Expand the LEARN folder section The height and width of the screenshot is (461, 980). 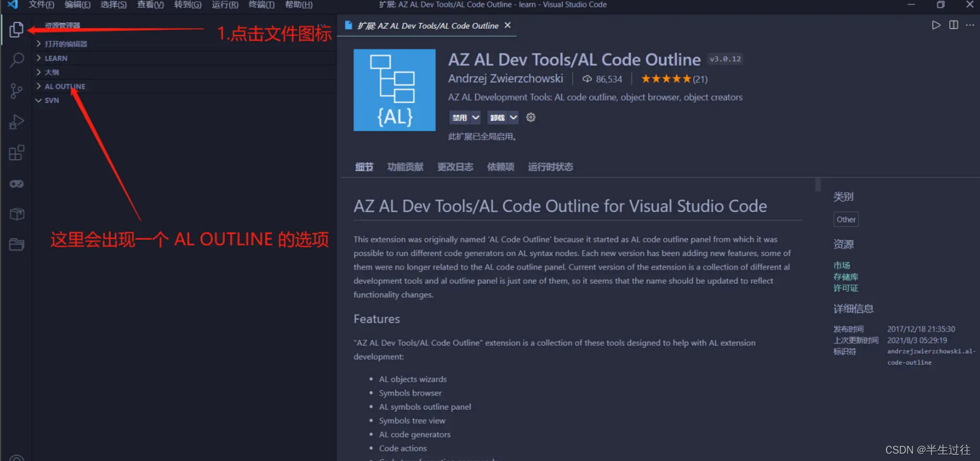[185, 58]
